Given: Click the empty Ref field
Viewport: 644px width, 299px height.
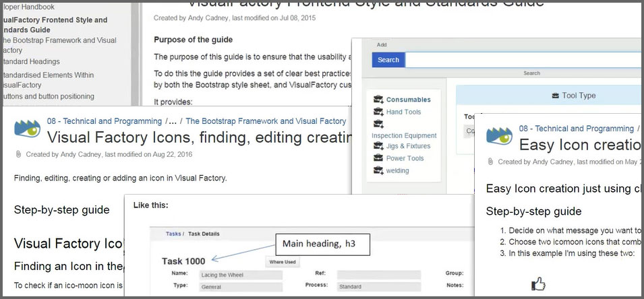Looking at the screenshot, I should tap(379, 275).
